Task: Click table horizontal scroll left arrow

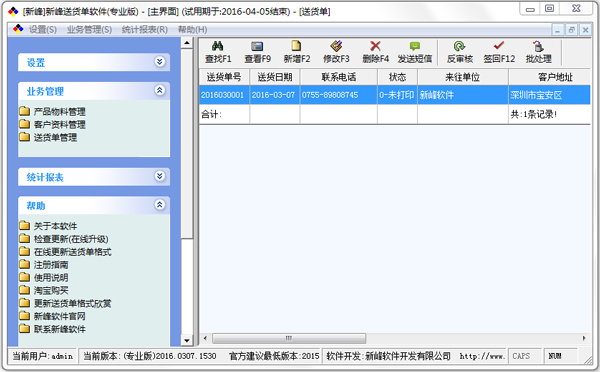Action: [205, 338]
